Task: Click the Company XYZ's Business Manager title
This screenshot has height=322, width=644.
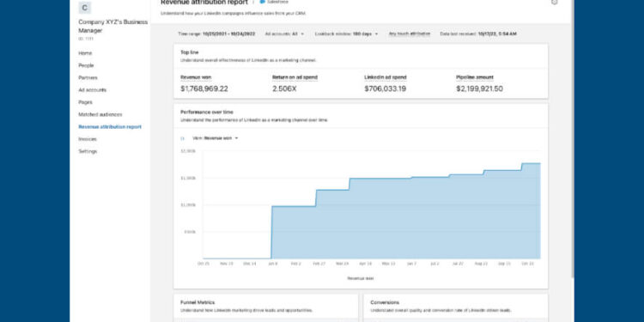Action: pyautogui.click(x=113, y=27)
